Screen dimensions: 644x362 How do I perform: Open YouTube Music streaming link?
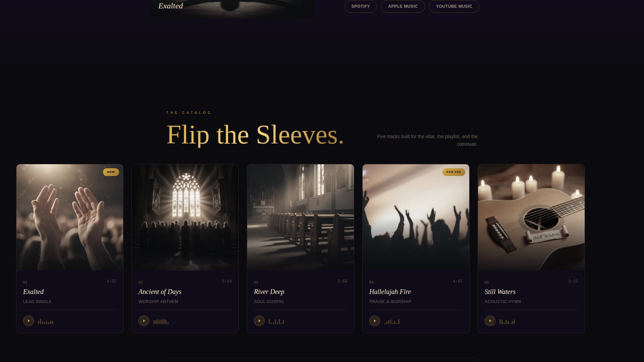point(454,6)
